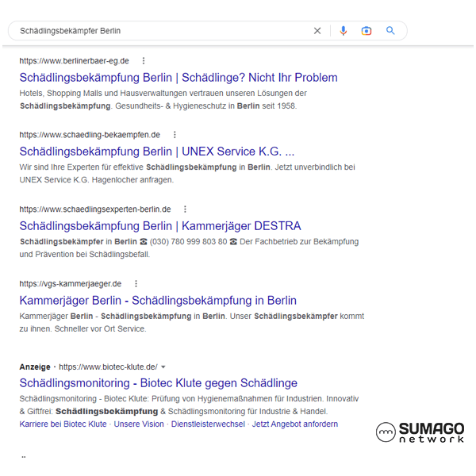The width and height of the screenshot is (476, 476).
Task: Expand dropdown arrow beside biotec-klute.de ad URL
Action: [163, 367]
